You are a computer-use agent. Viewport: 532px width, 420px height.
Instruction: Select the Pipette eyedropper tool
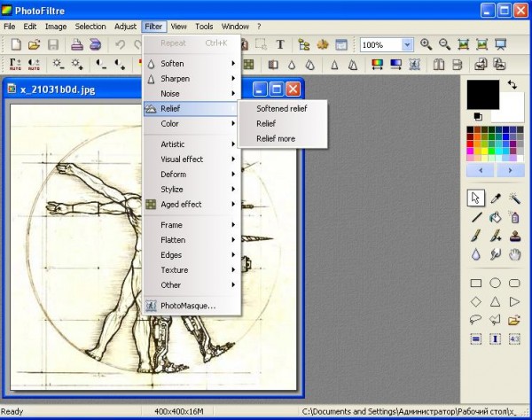pos(496,198)
